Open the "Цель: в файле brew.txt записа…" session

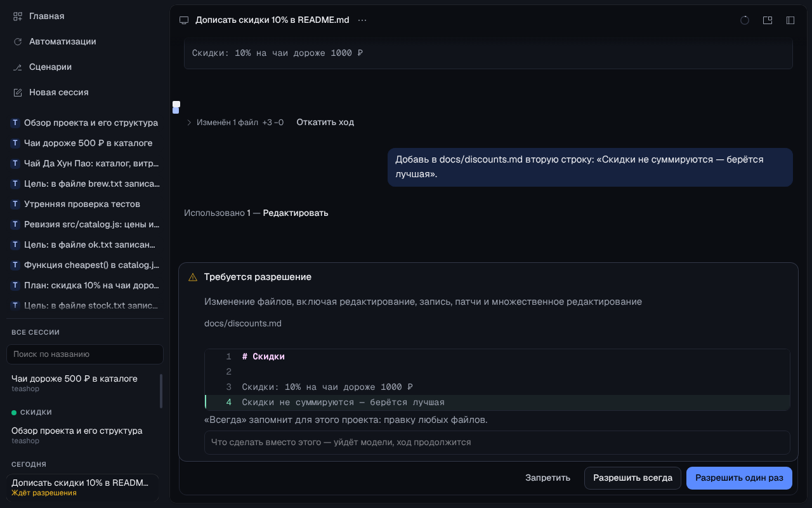point(85,184)
